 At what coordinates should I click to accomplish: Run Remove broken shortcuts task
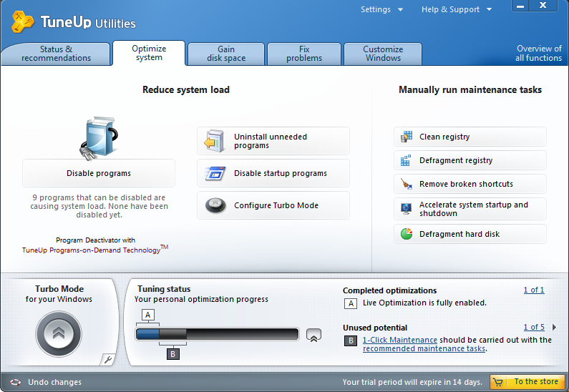tap(470, 184)
